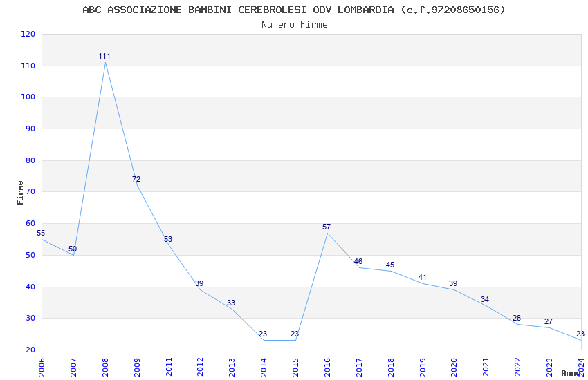Select the data label 55 for 2006
This screenshot has height=380, width=588.
point(41,233)
